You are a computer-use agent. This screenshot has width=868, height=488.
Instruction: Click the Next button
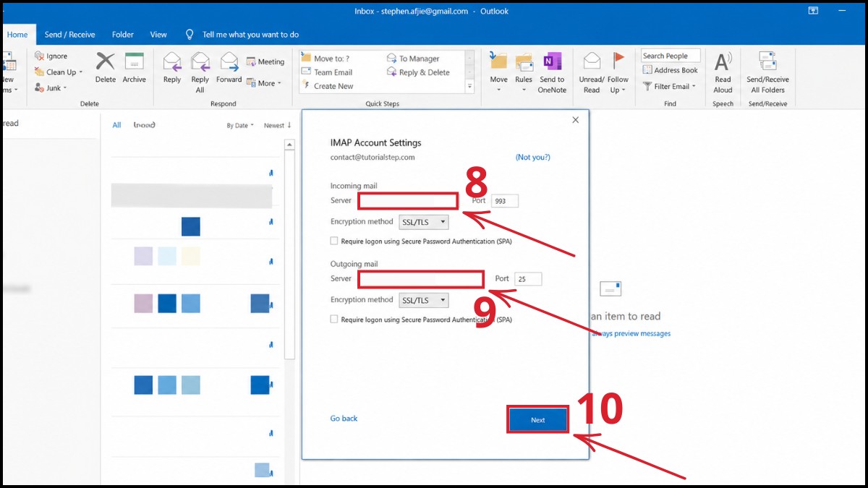click(x=537, y=420)
